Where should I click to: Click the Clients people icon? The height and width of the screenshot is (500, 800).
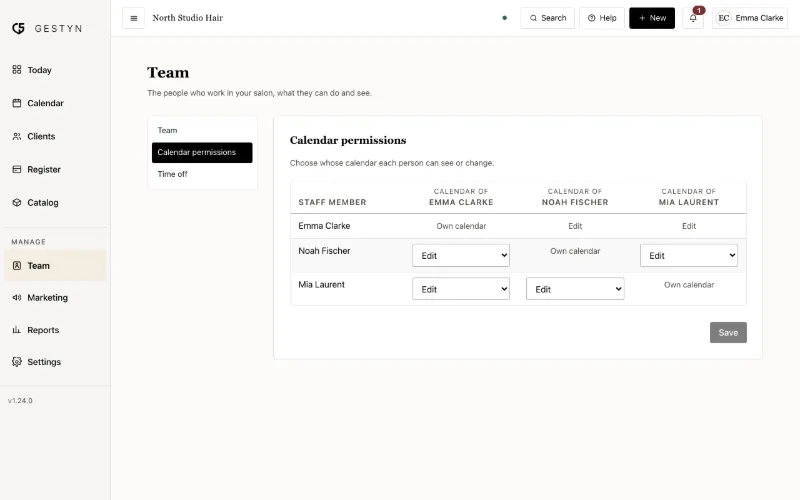pos(17,136)
